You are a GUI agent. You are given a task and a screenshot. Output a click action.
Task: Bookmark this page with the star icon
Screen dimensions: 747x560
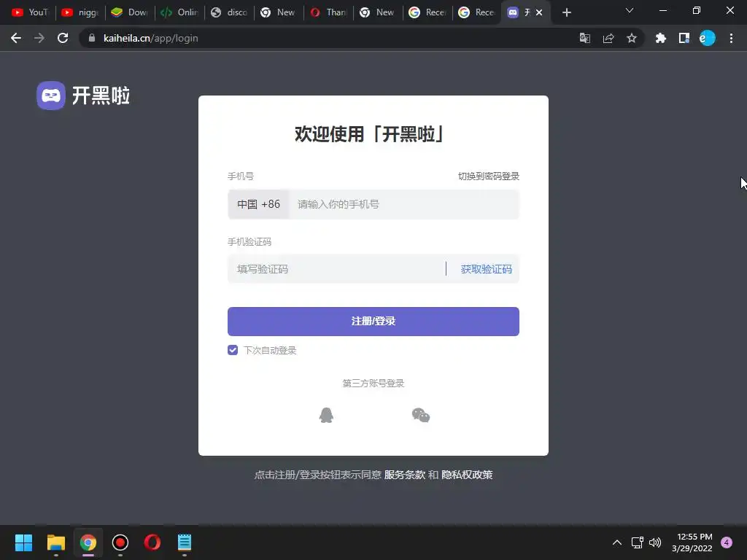(632, 38)
